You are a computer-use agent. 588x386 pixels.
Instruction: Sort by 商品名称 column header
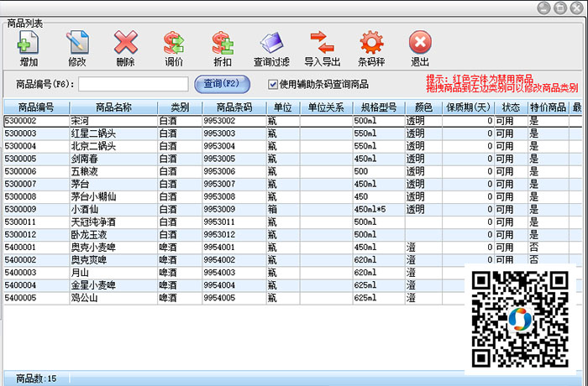pos(113,107)
